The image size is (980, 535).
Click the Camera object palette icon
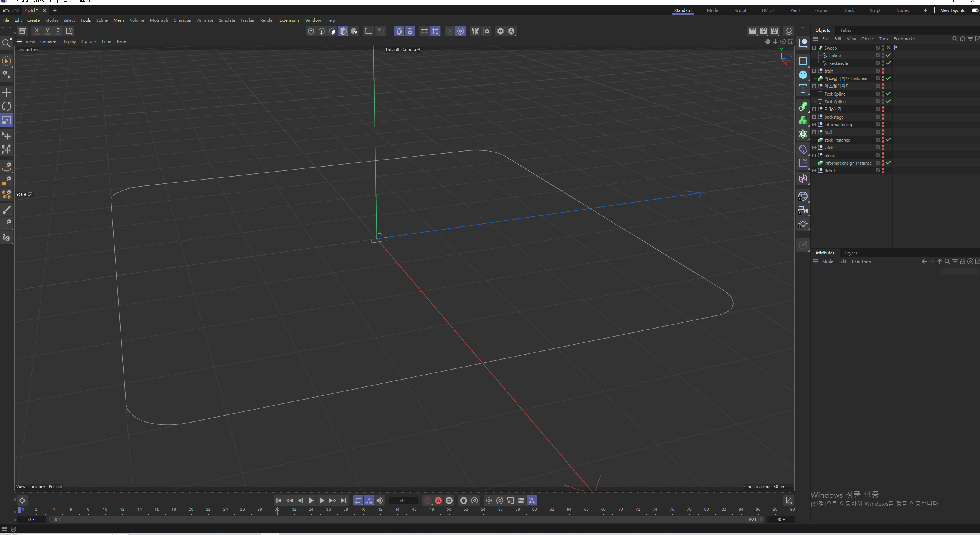tap(803, 210)
